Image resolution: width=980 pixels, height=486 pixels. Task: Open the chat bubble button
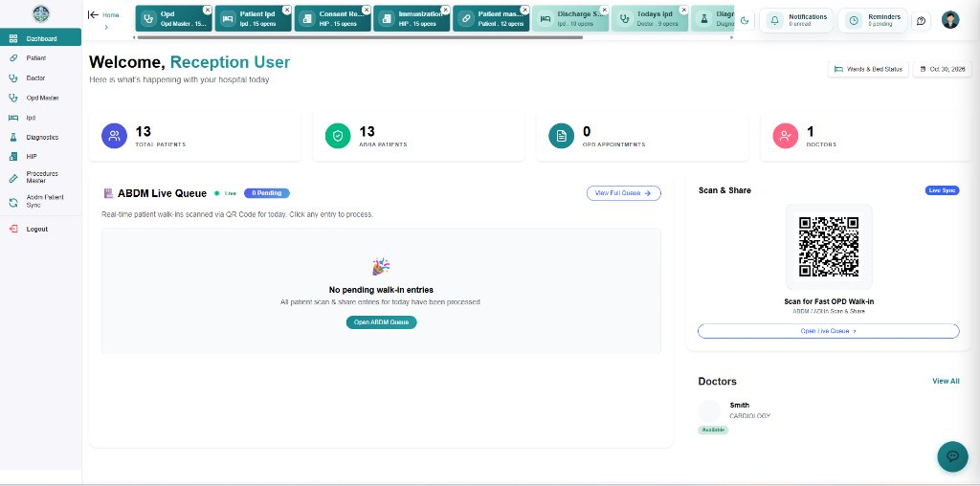952,456
